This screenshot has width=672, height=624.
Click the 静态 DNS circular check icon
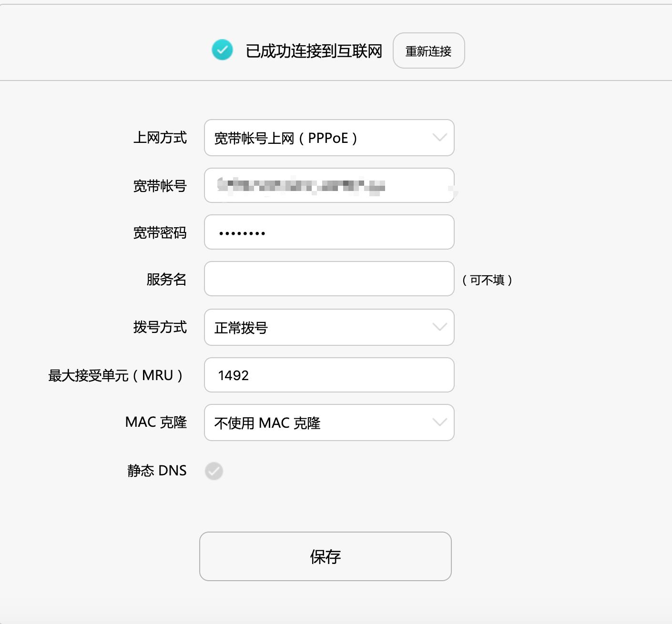pos(214,471)
